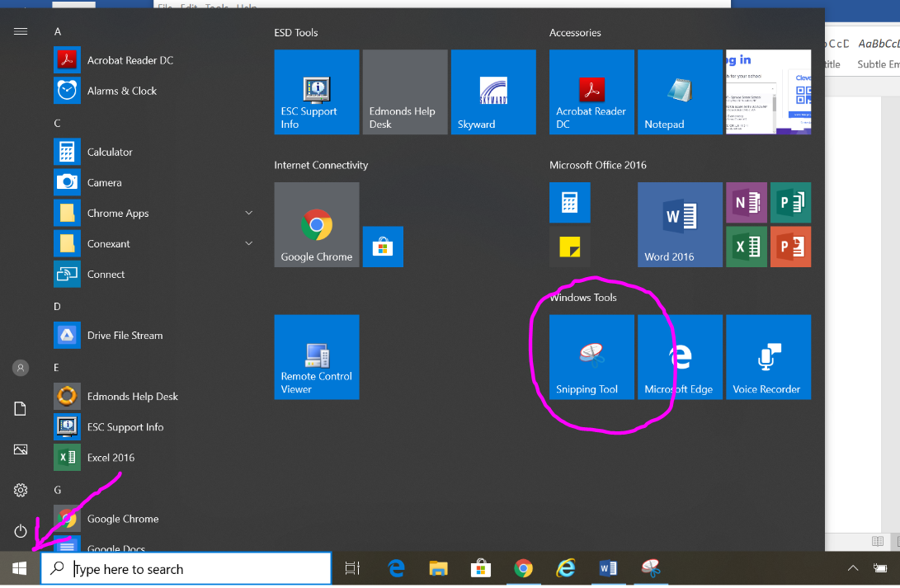Screen dimensions: 900x588
Task: Open the Excel tile
Action: (x=747, y=247)
